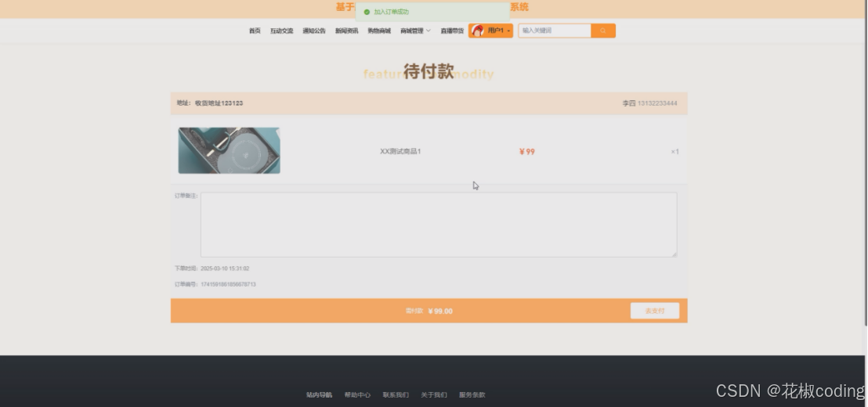Click the item price ¥99

(527, 152)
